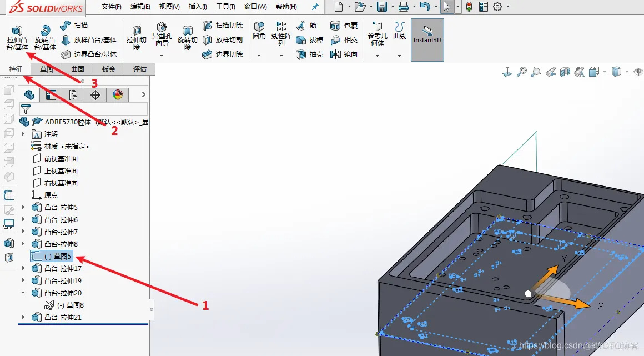Choose the Lofted Boss/Base (放样凸台/基体) feature

(x=89, y=40)
